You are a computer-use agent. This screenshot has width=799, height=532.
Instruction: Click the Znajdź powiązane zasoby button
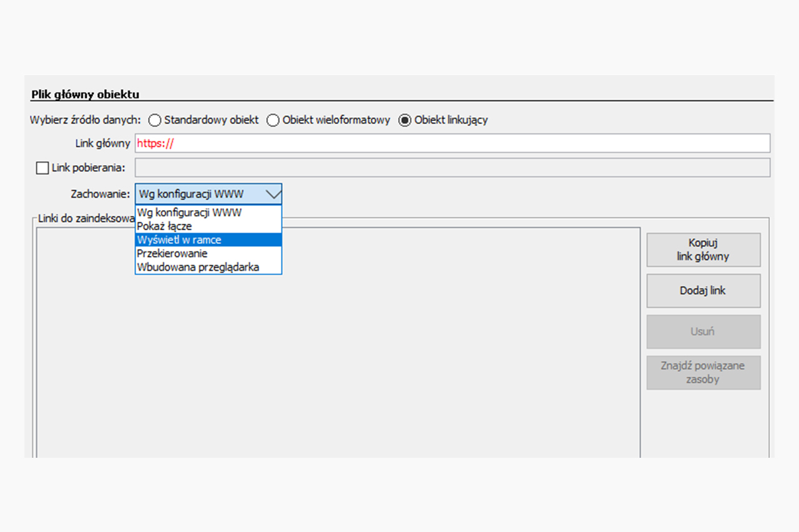[703, 372]
